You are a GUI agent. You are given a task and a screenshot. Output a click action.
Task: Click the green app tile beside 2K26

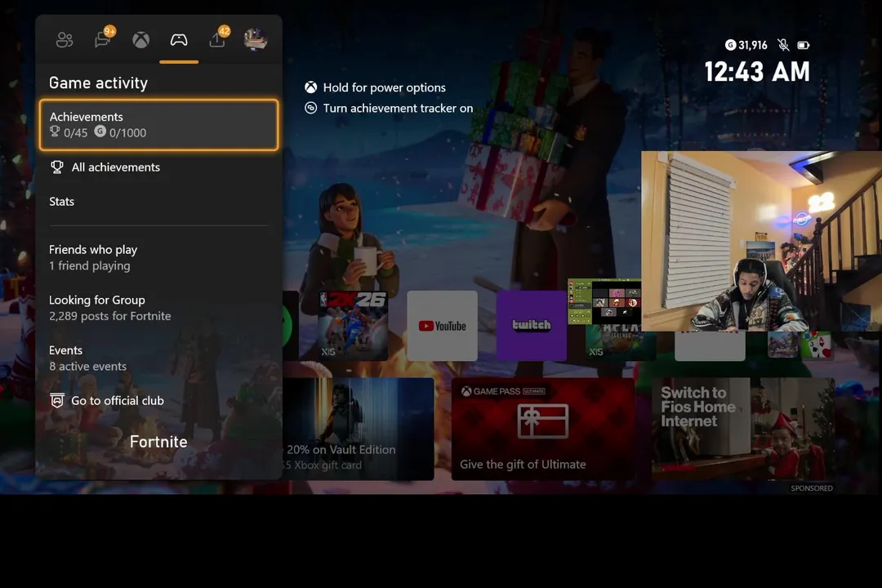coord(290,325)
